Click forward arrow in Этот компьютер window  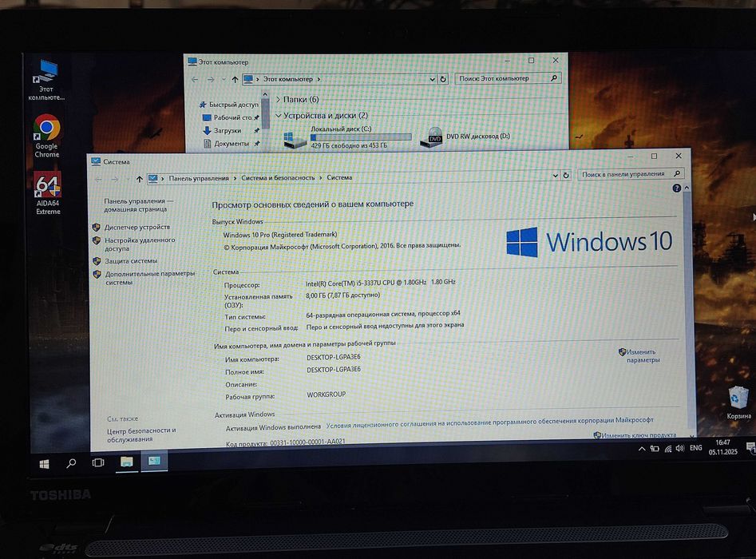211,80
